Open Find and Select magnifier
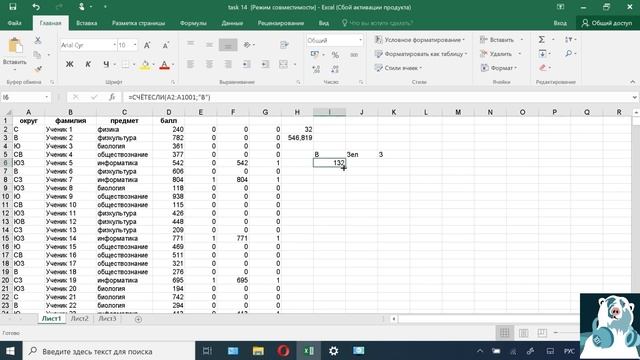Screen dimensions: 640x360 tap(568, 53)
